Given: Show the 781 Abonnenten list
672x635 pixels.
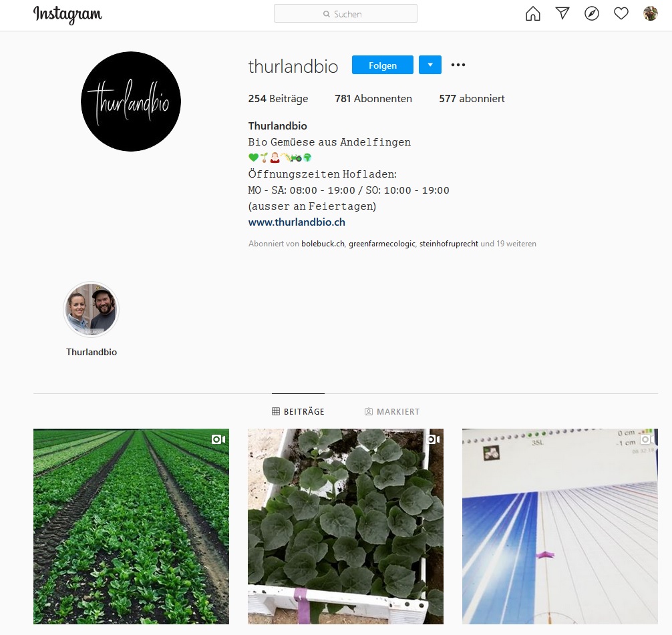Looking at the screenshot, I should click(373, 99).
